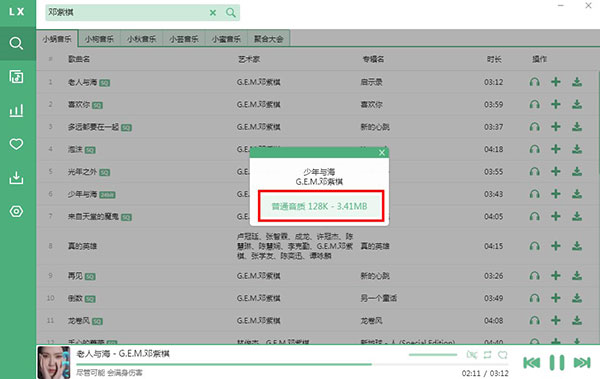The width and height of the screenshot is (600, 379).
Task: Clear the search box with the X icon
Action: (x=213, y=13)
